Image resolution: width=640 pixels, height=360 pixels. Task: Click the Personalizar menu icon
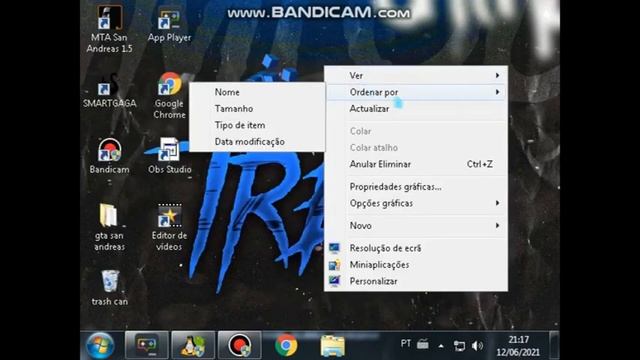tap(334, 281)
